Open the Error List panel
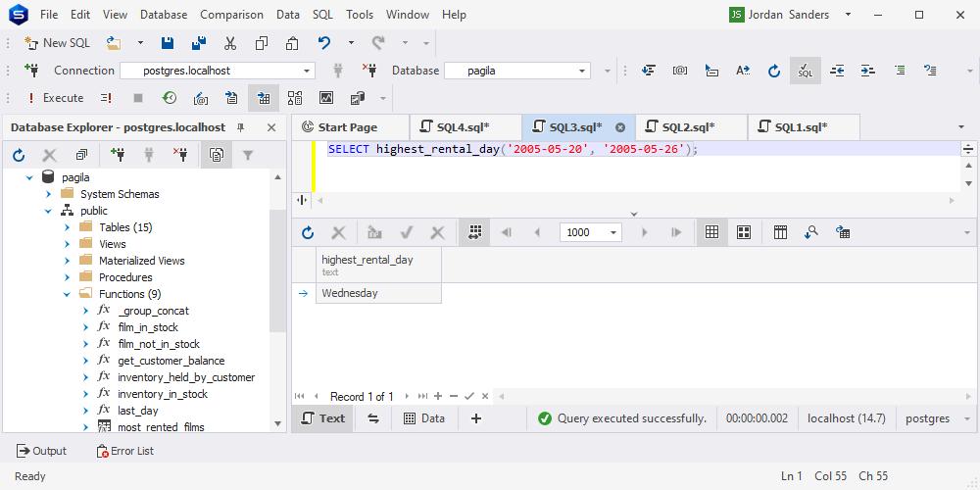Viewport: 980px width, 490px height. (x=125, y=451)
